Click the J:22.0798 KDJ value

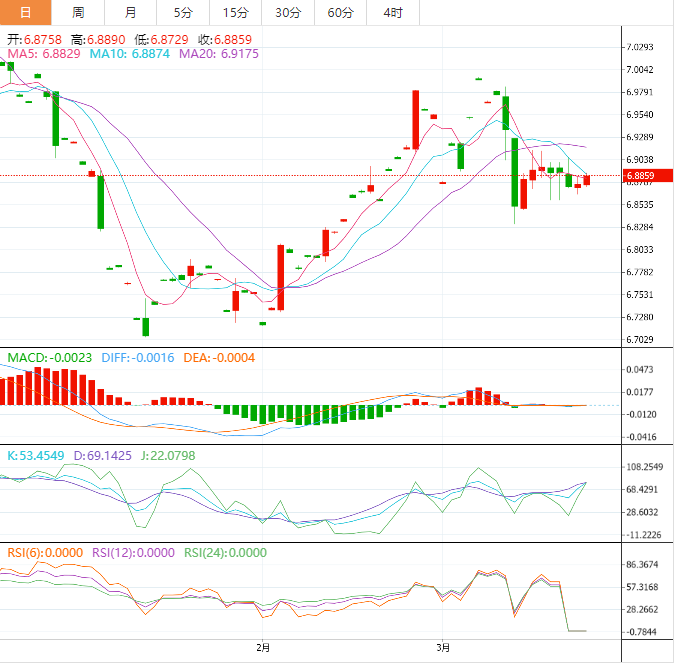(168, 456)
